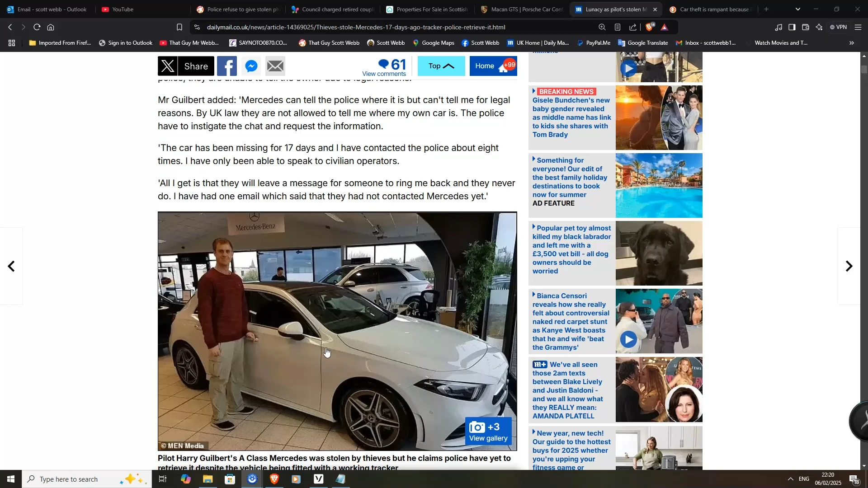Open Google Translate bookmark

click(x=643, y=43)
